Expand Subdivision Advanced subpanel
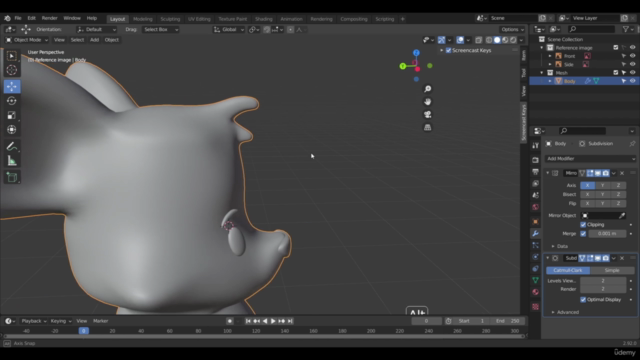This screenshot has width=640, height=360. click(565, 312)
